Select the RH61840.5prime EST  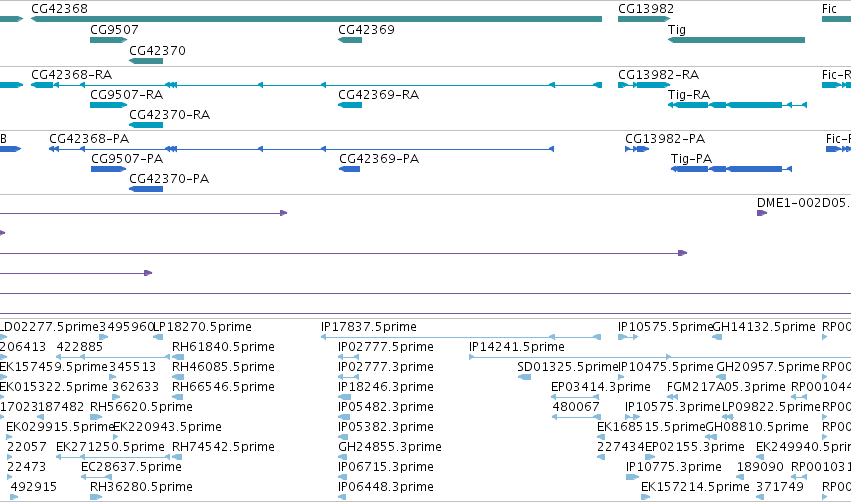pos(178,357)
